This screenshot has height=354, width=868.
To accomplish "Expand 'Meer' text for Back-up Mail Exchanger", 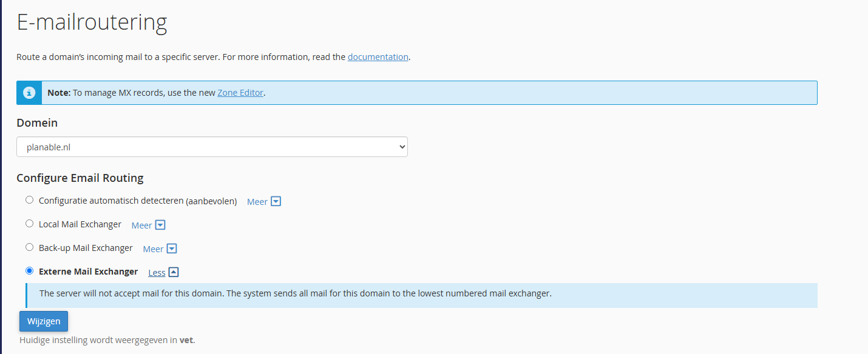I will click(x=153, y=249).
